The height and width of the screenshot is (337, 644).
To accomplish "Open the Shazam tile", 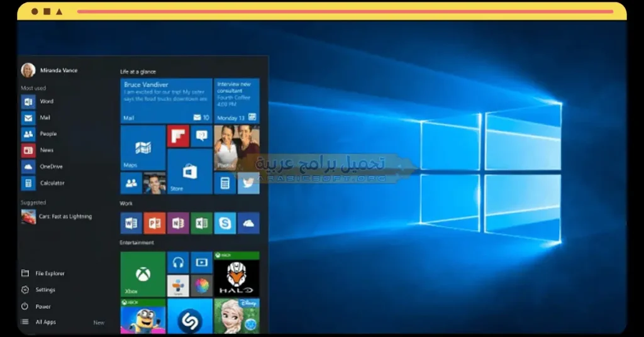I will pos(190,316).
